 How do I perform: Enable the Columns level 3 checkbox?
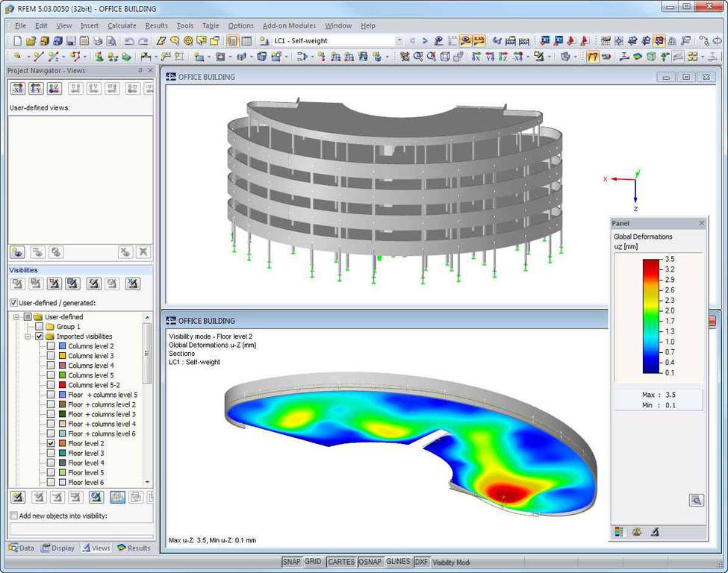(x=51, y=356)
